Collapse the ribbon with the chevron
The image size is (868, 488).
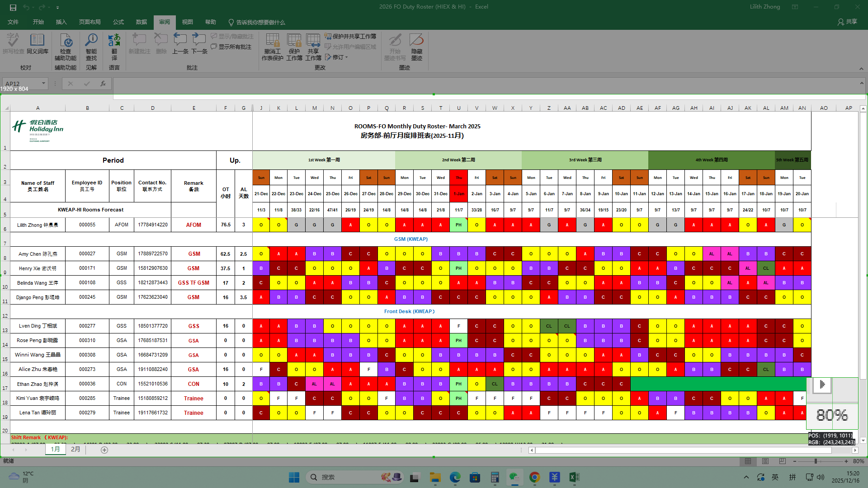(861, 69)
